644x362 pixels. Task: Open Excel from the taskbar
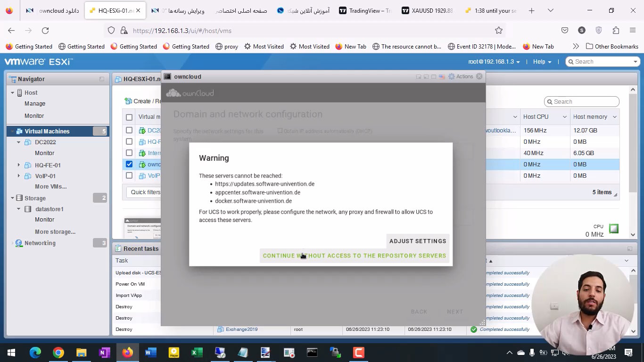click(197, 353)
